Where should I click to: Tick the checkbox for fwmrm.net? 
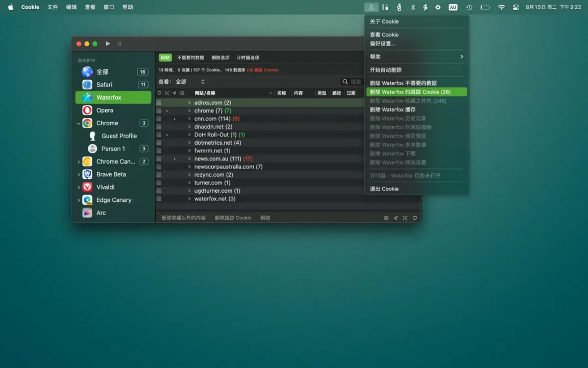159,151
